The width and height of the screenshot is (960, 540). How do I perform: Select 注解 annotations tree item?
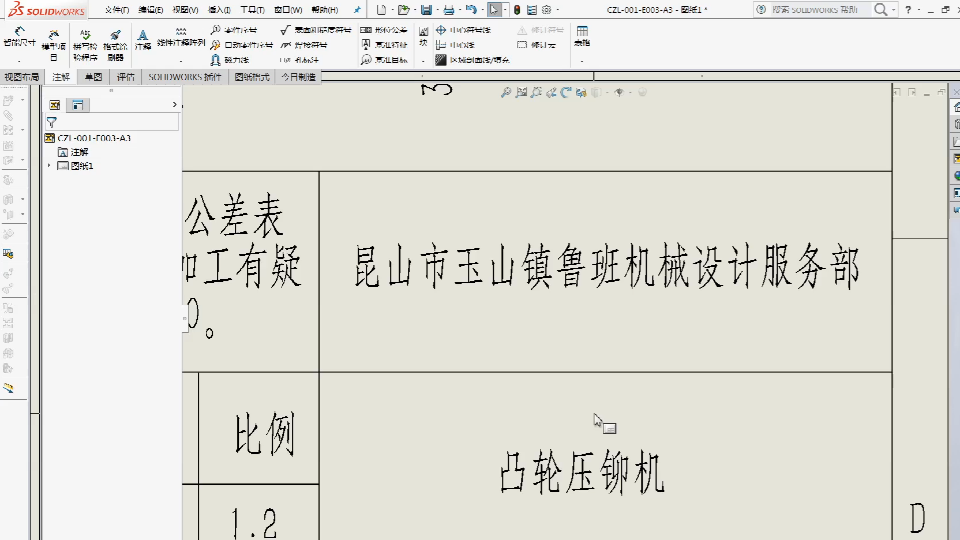point(73,152)
